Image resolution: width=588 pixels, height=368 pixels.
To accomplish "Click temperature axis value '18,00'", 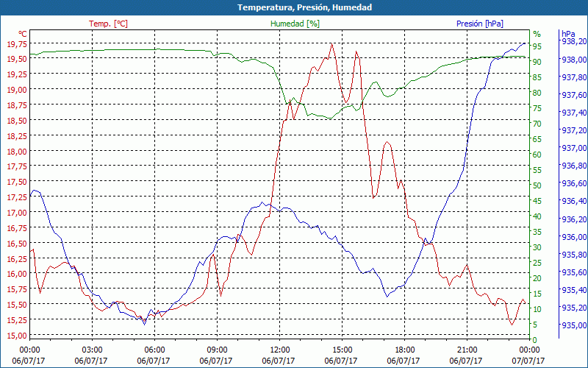I will (x=17, y=151).
